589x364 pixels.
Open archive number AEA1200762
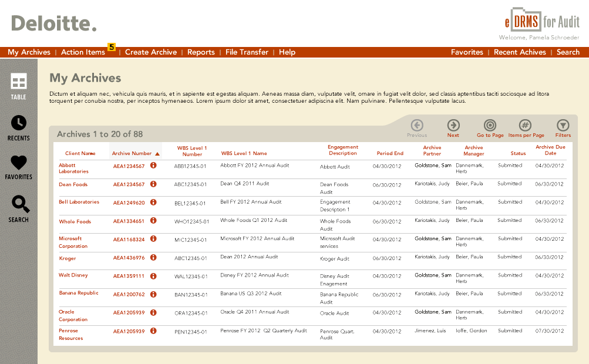click(129, 295)
